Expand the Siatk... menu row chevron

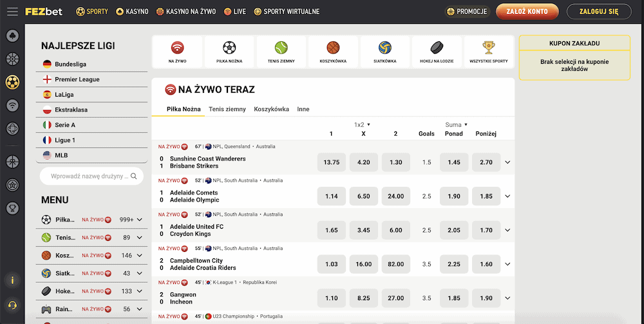pos(140,273)
